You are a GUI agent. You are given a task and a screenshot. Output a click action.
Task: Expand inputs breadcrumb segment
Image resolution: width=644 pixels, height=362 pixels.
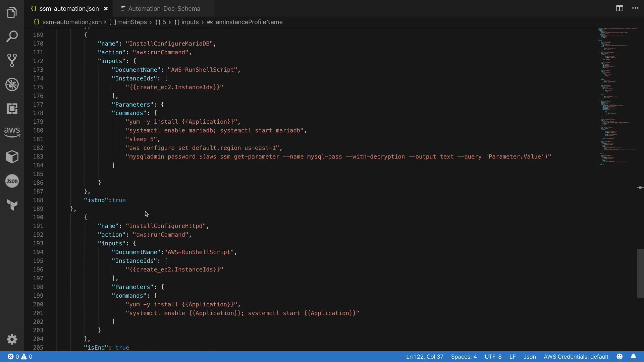pos(190,22)
